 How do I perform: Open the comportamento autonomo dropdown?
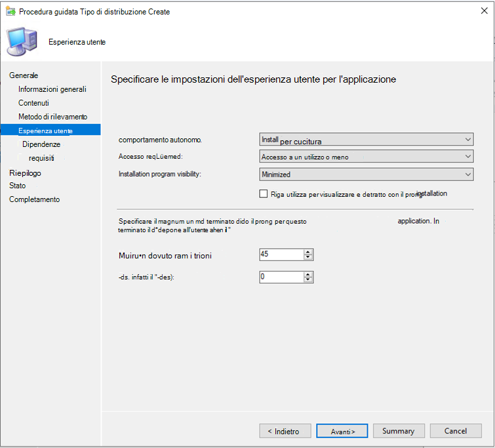click(366, 139)
